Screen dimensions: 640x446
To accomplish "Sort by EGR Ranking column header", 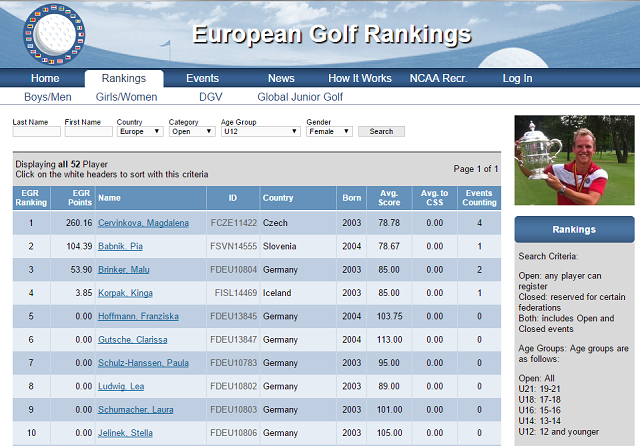I will (31, 198).
